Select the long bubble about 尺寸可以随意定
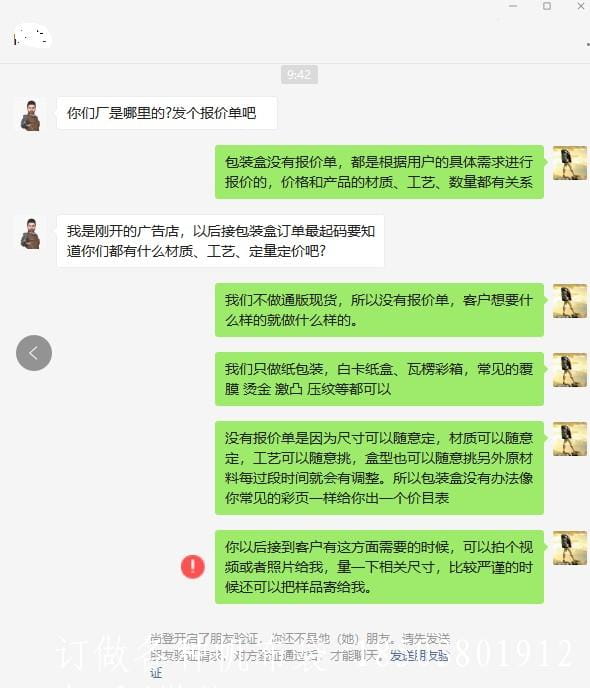The height and width of the screenshot is (688, 590). pyautogui.click(x=379, y=468)
